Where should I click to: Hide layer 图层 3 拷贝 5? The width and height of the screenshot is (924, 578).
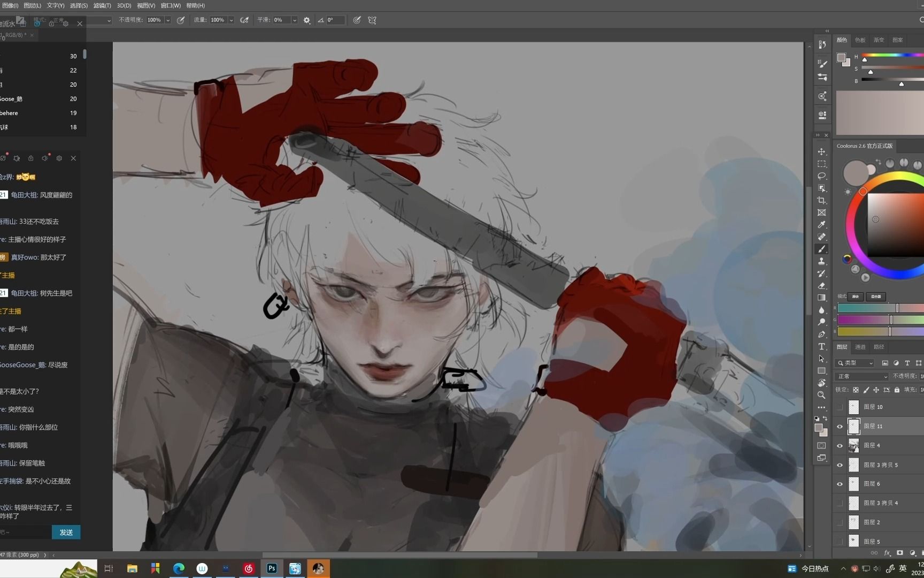point(840,465)
